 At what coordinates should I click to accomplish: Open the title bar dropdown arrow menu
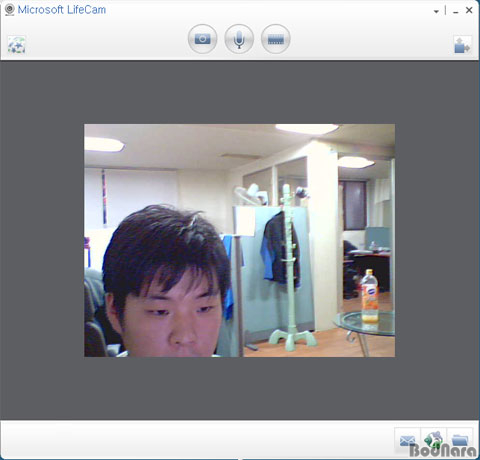pos(436,11)
